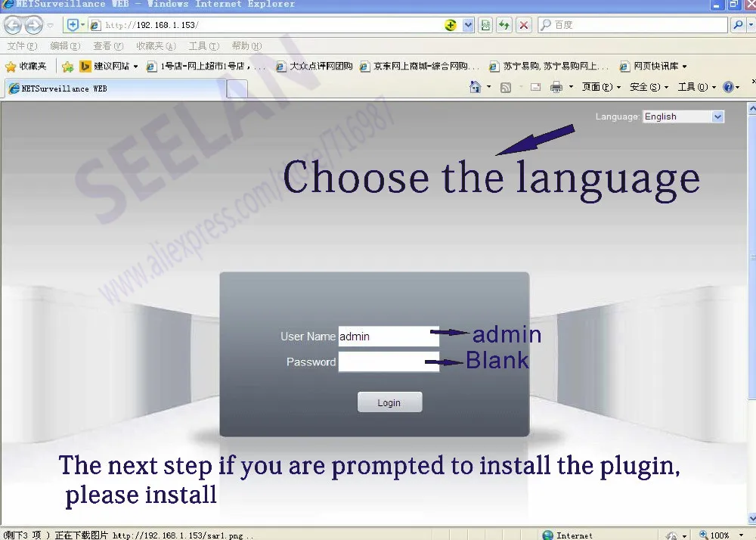Click the address bar showing 192.168.1.153
The image size is (756, 540).
(265, 25)
